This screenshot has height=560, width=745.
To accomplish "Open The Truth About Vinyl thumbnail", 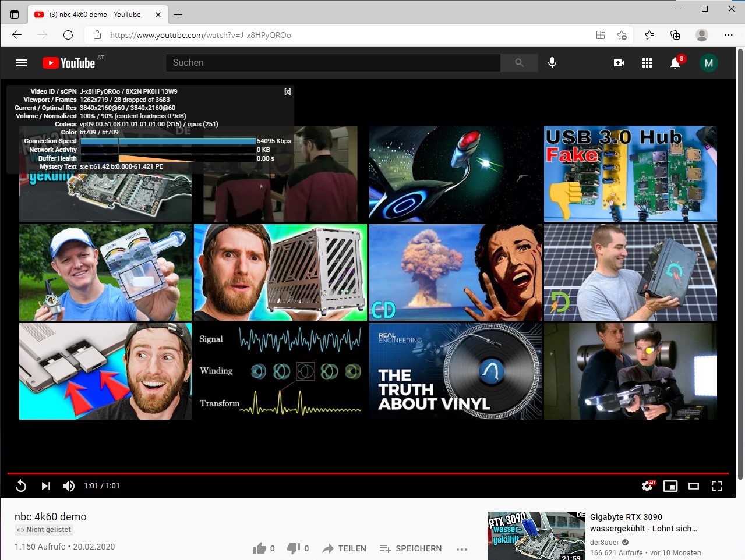I will (456, 371).
